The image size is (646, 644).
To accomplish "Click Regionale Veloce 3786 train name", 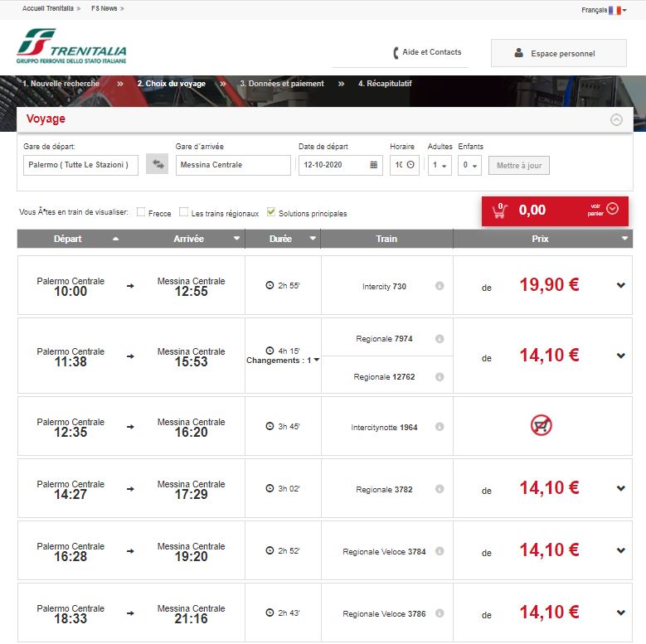I will coord(384,613).
